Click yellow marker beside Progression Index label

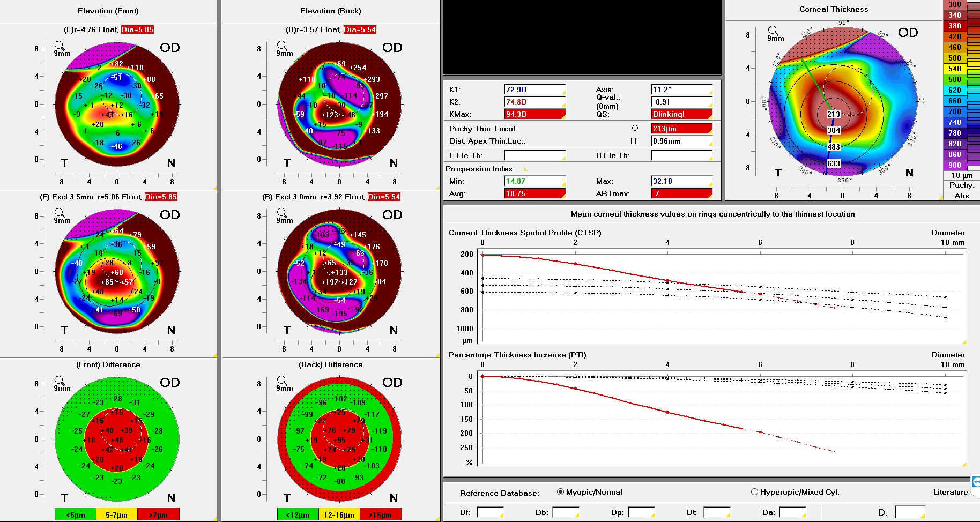pyautogui.click(x=525, y=169)
